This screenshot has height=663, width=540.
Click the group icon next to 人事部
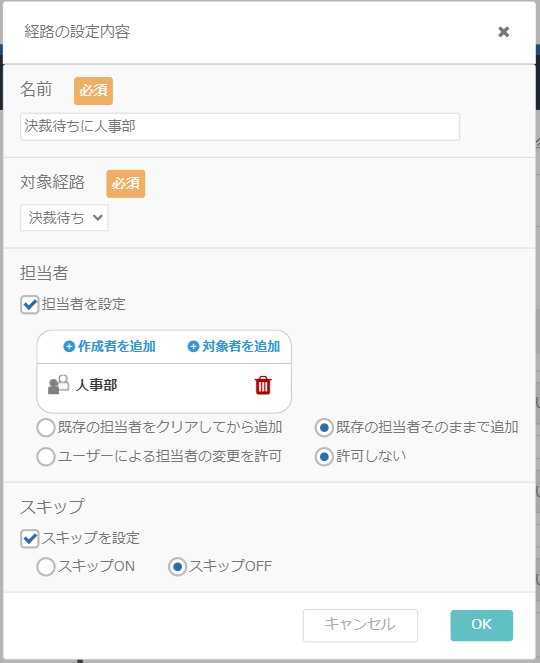click(58, 385)
